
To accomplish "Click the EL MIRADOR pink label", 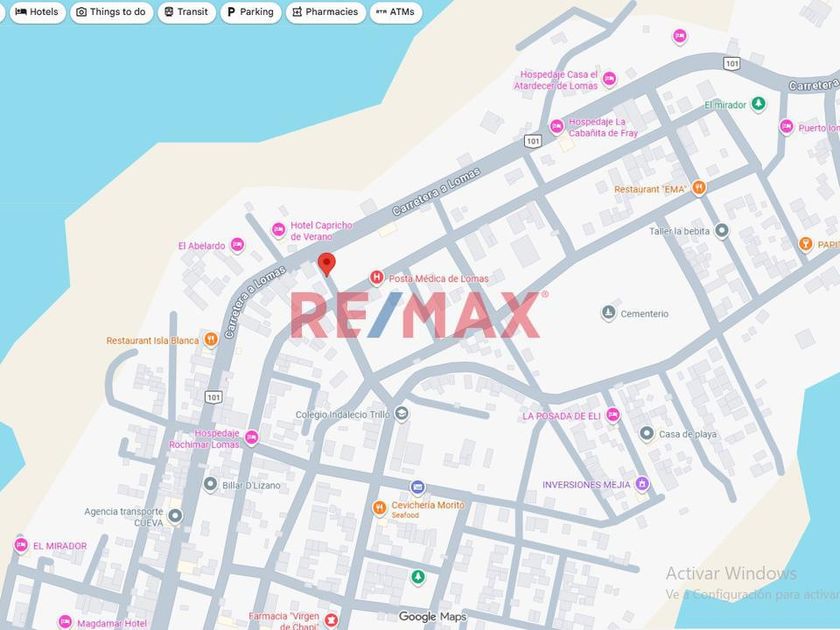I will [x=60, y=546].
